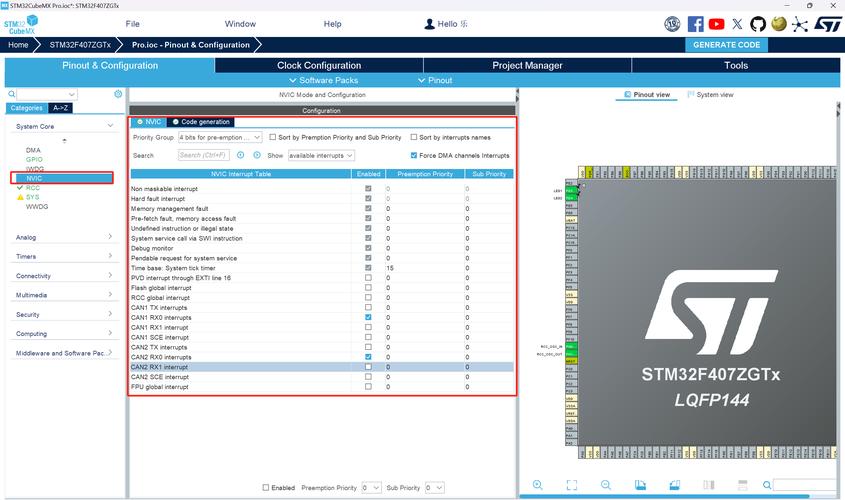Click the pinout horizontal scrollbar

tap(664, 496)
